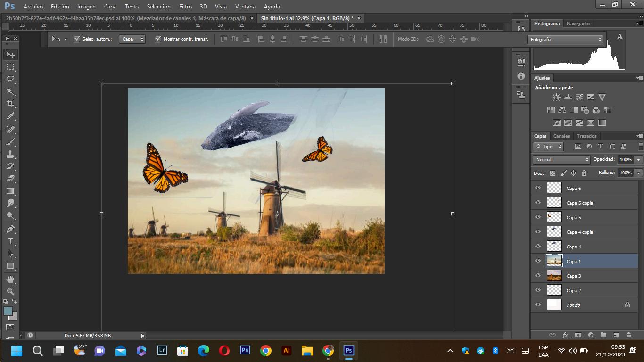Switch to the Navegador tab
This screenshot has height=362, width=644.
tap(578, 23)
